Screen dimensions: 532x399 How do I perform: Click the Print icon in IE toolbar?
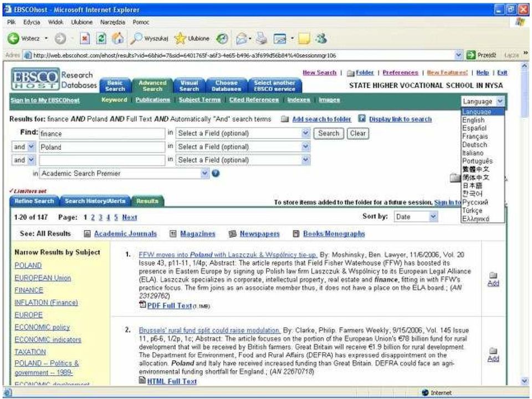point(261,39)
